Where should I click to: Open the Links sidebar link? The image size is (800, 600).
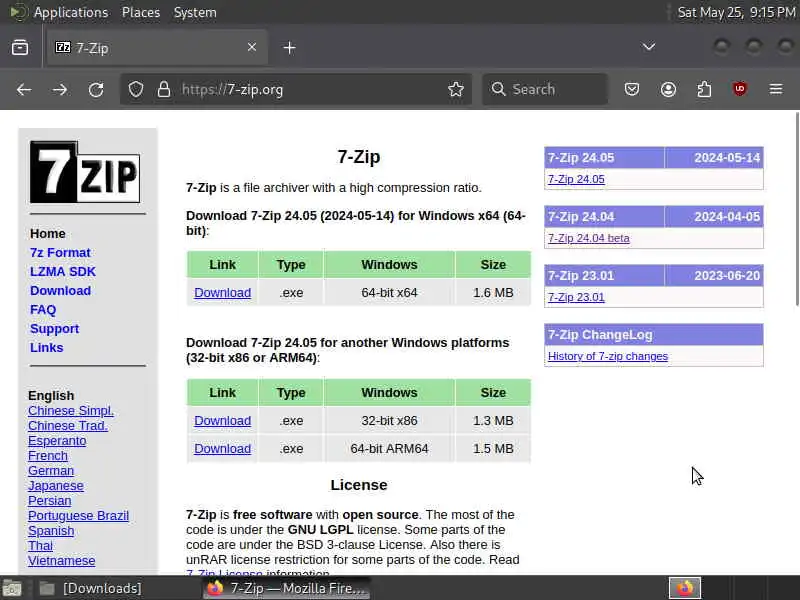point(46,347)
